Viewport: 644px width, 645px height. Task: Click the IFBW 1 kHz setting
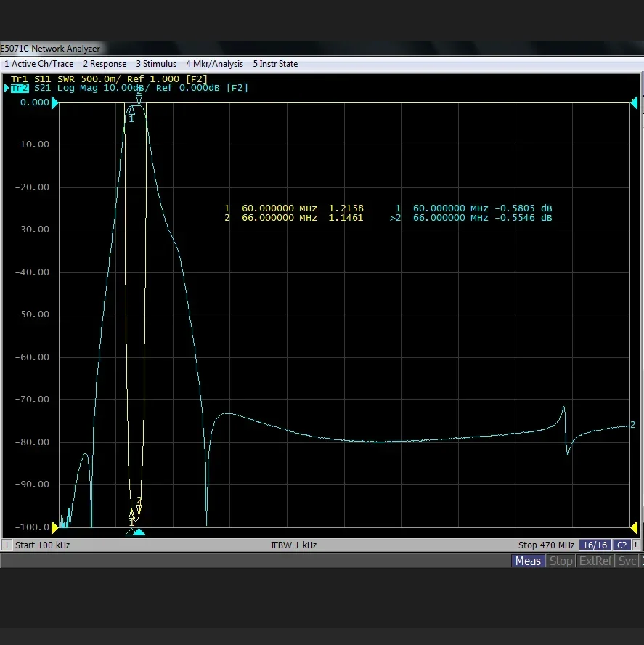click(x=293, y=545)
